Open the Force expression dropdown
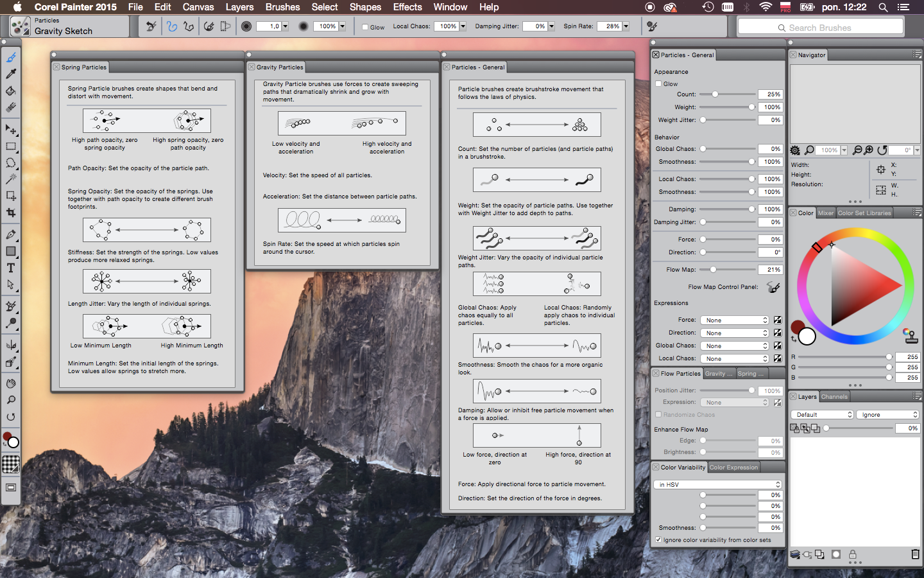Screen dimensions: 924x578 (735, 320)
